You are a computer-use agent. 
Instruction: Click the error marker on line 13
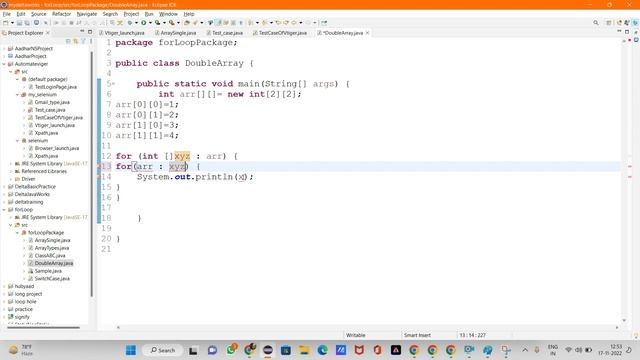pos(99,167)
